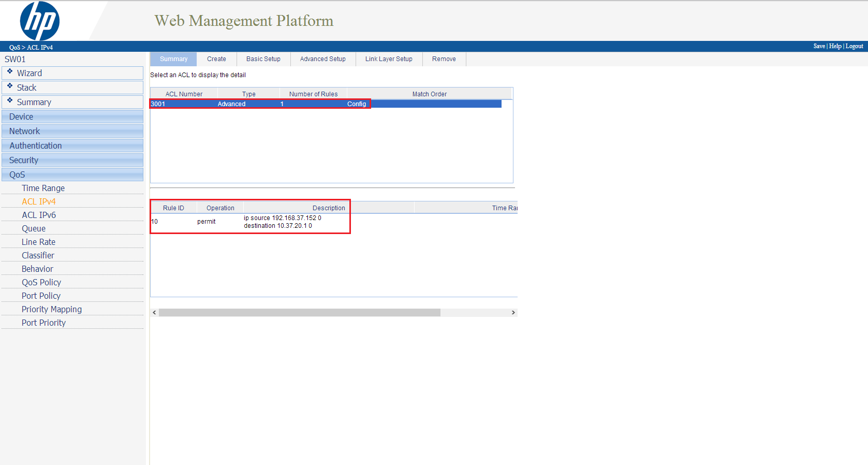Click the HP logo
This screenshot has height=465, width=868.
point(39,21)
